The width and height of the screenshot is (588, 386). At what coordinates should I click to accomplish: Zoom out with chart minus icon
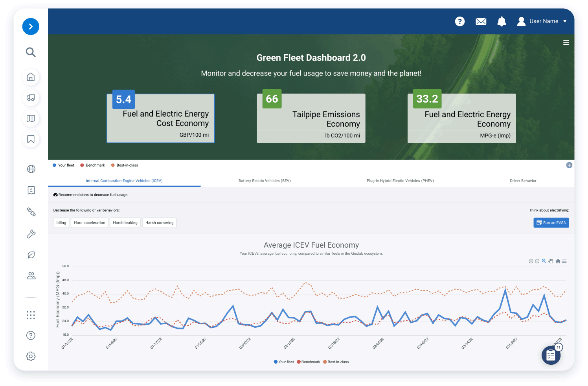pyautogui.click(x=537, y=261)
